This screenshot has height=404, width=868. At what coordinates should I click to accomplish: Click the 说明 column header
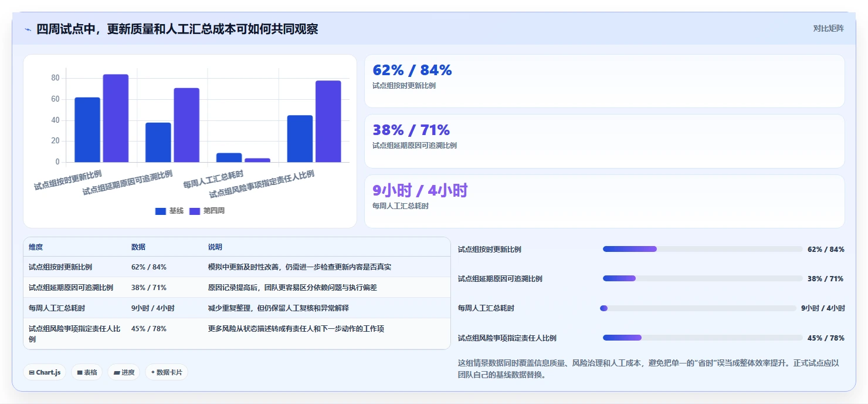pos(215,247)
